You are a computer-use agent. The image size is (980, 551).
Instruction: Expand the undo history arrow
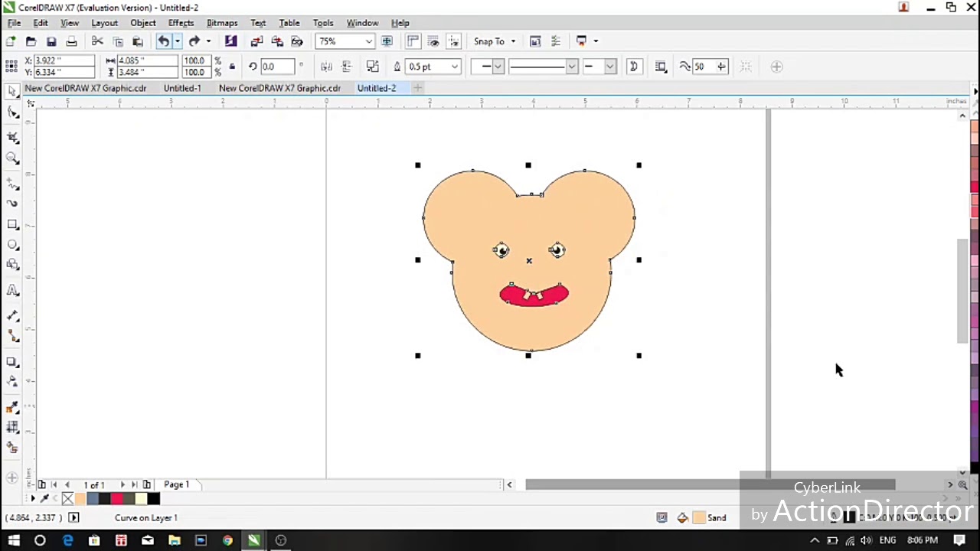tap(177, 41)
